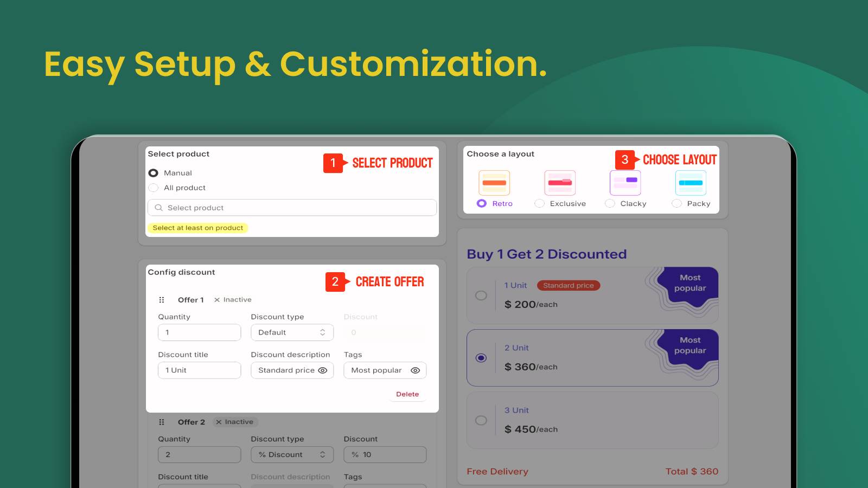
Task: Dismiss the Inactive badge on Offer 1
Action: point(217,299)
